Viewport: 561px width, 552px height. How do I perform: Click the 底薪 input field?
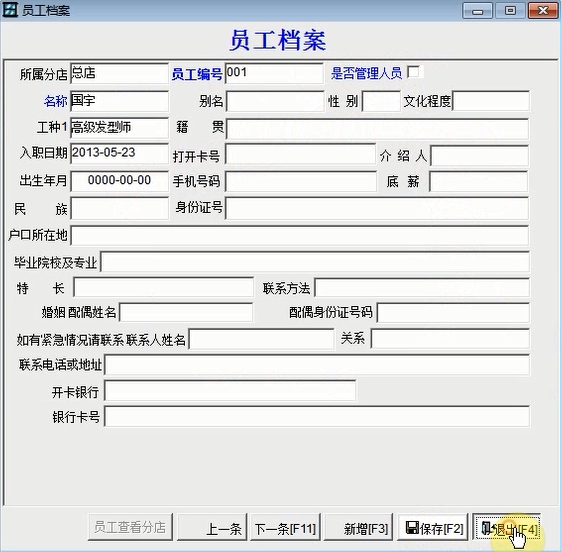coord(478,181)
